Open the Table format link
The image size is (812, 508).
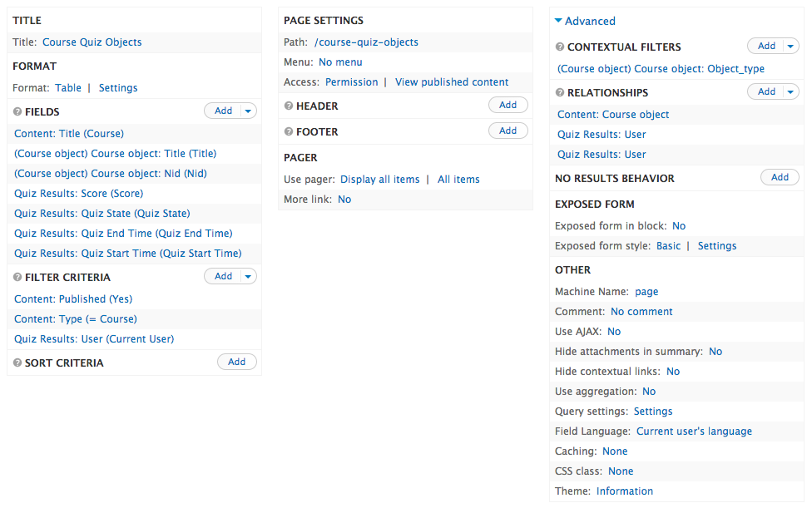[x=68, y=88]
